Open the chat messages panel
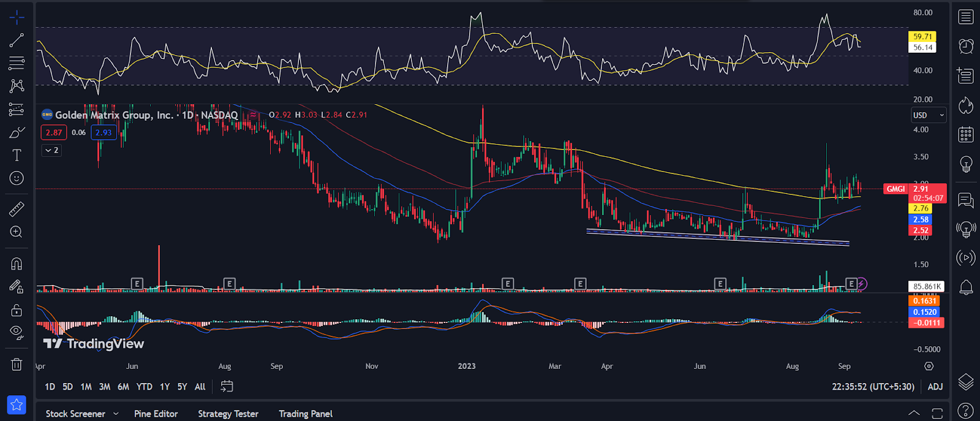Screen dimensions: 980x421 point(966,200)
